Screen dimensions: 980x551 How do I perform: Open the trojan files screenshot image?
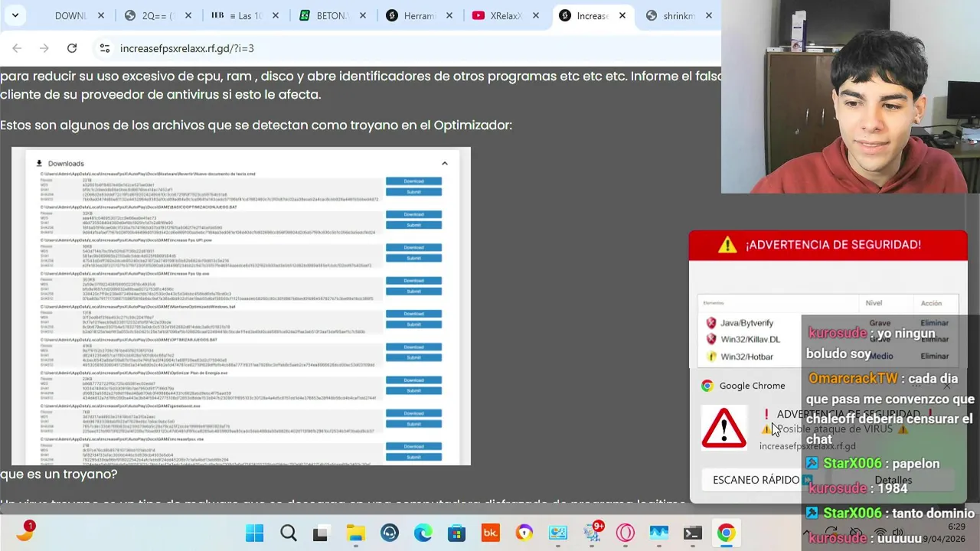pos(241,306)
